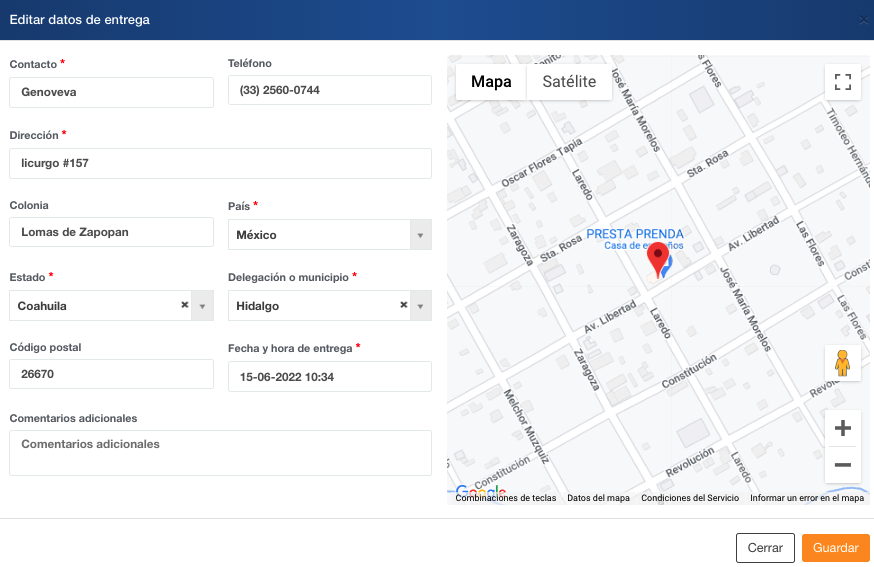Zoom out on the map

click(x=842, y=465)
